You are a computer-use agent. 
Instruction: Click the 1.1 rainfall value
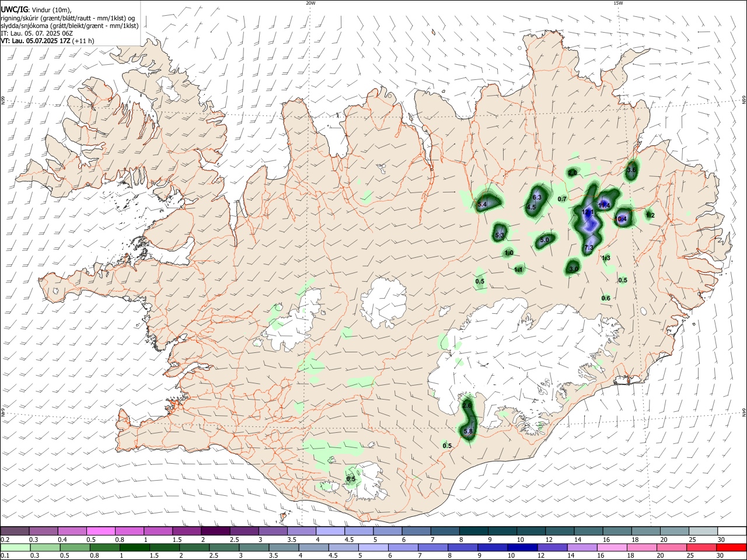click(519, 269)
